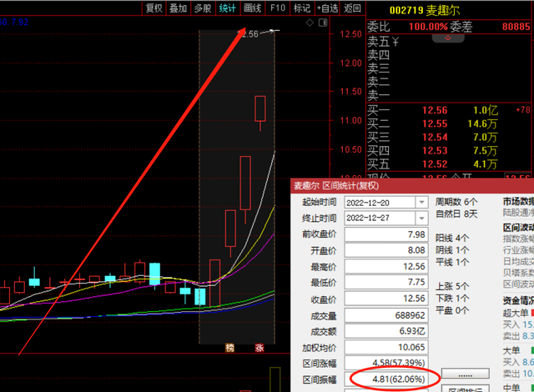Toggle the 统计 interval statistics mode

tap(227, 8)
